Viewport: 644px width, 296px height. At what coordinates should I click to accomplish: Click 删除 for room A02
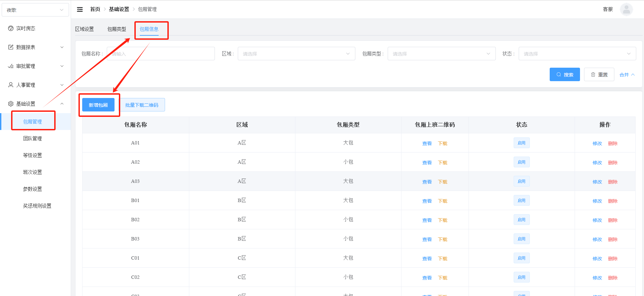[613, 163]
